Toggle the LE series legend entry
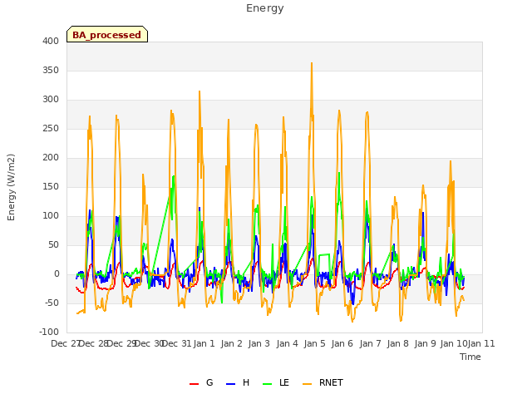Viewport: 532px width, 399px height. coord(276,382)
